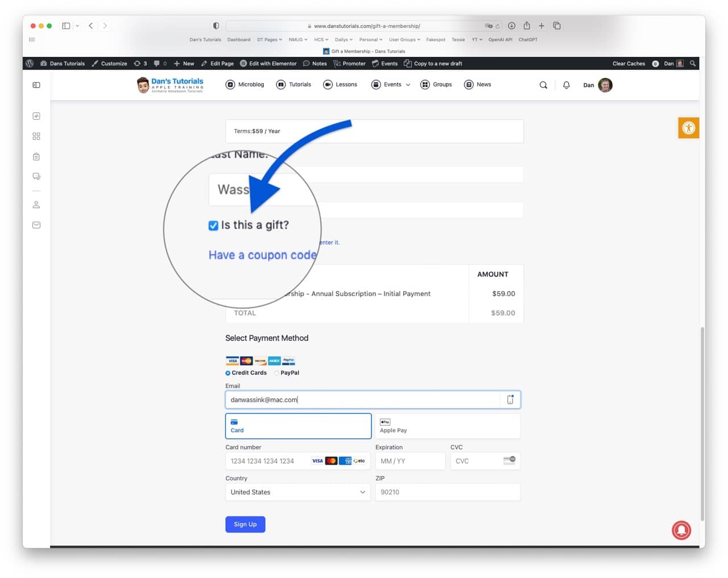Viewport: 728px width, 578px height.
Task: Click the Card number input field
Action: click(267, 461)
